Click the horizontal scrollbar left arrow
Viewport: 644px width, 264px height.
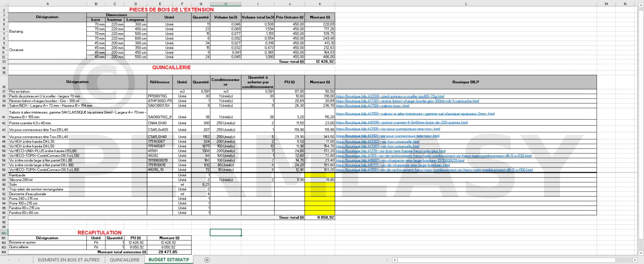pyautogui.click(x=395, y=260)
